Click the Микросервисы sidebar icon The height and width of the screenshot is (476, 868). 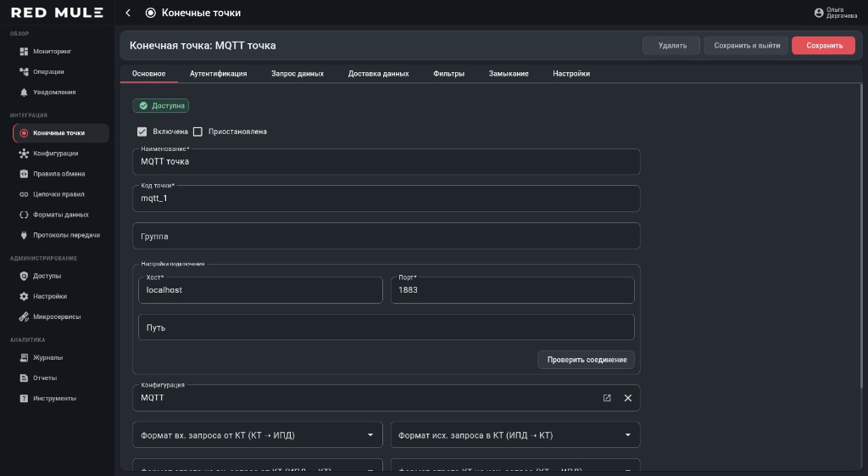coord(24,317)
